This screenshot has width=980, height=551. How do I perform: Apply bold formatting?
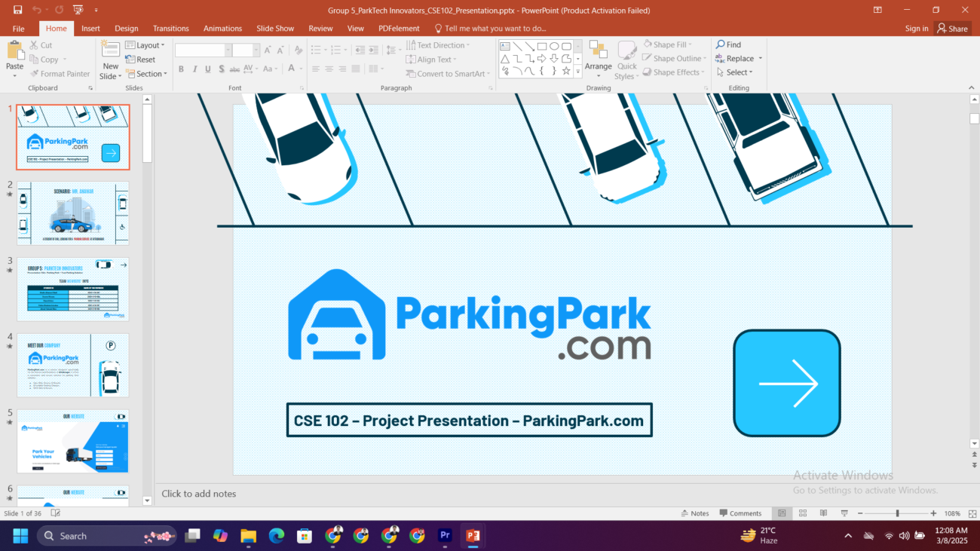[181, 69]
